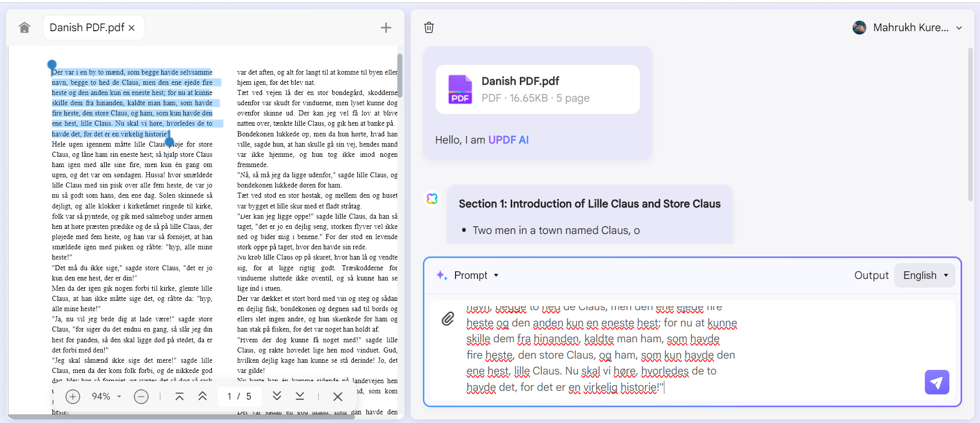Click the 'Output' label

[x=871, y=275]
